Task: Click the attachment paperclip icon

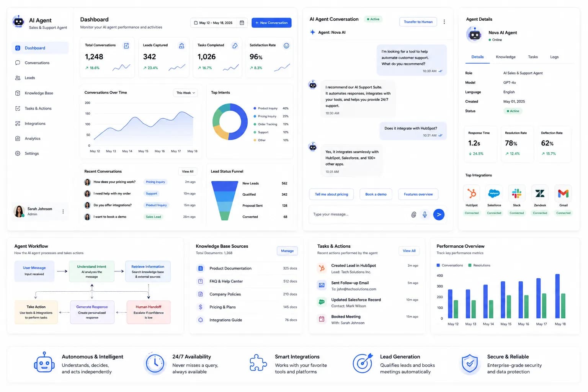Action: [414, 215]
